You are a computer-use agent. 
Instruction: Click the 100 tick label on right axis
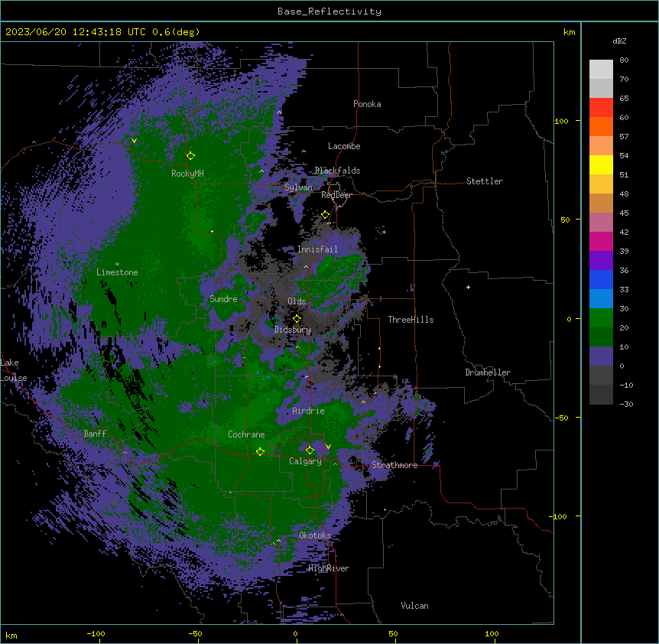coord(561,121)
